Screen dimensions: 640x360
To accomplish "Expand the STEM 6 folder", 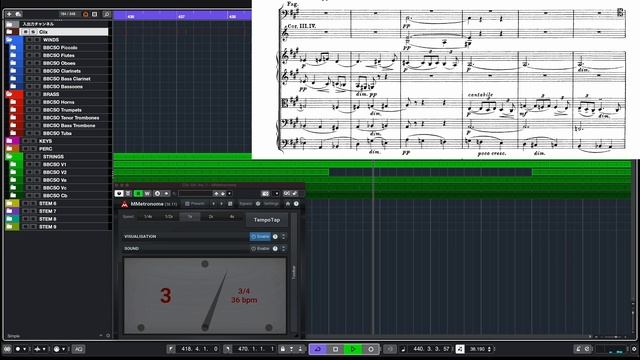I will click(x=9, y=203).
